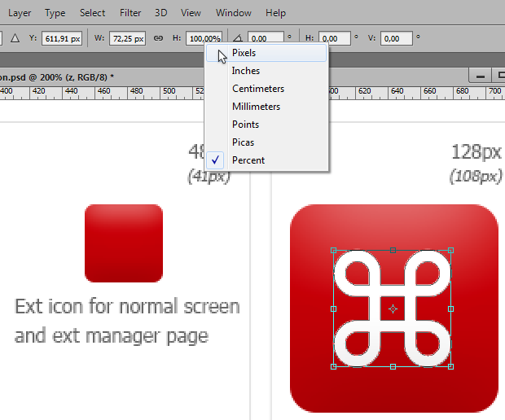505x420 pixels.
Task: Click the rotate angle icon
Action: [238, 38]
